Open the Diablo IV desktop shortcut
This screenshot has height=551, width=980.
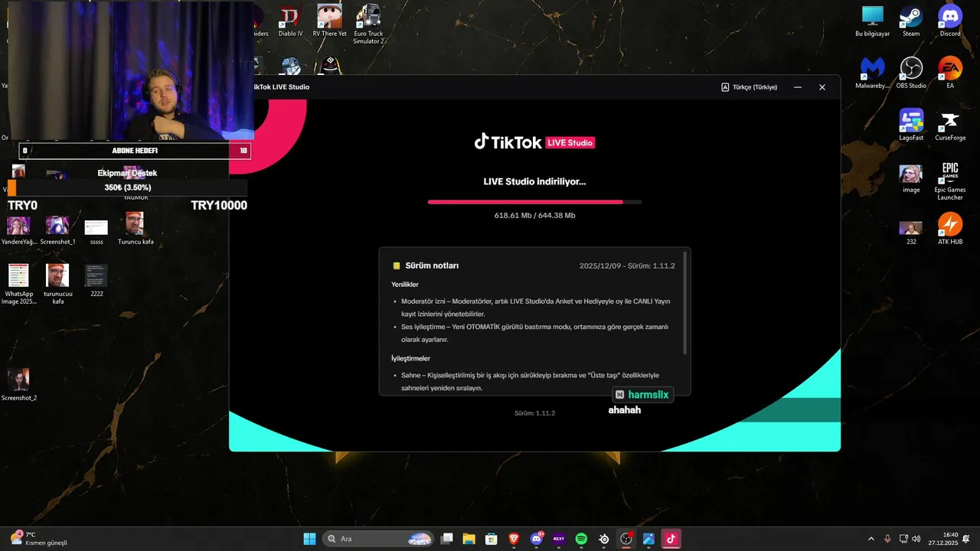(290, 21)
